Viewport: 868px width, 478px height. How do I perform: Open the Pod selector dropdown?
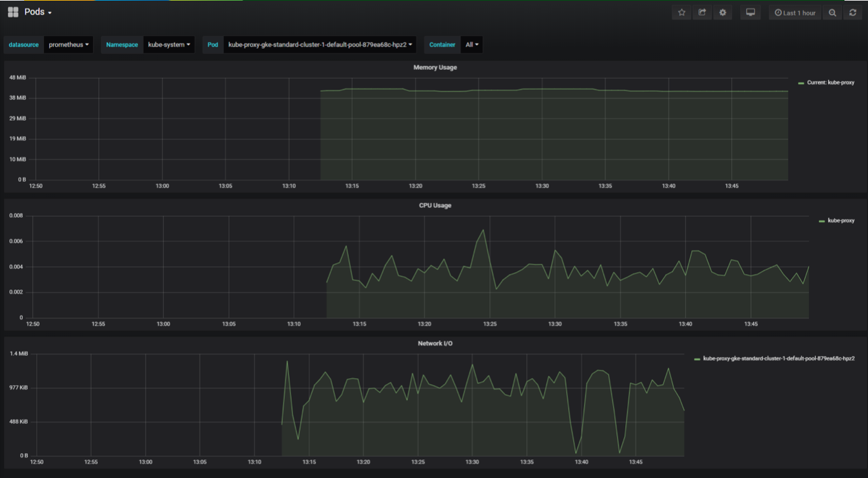click(320, 44)
